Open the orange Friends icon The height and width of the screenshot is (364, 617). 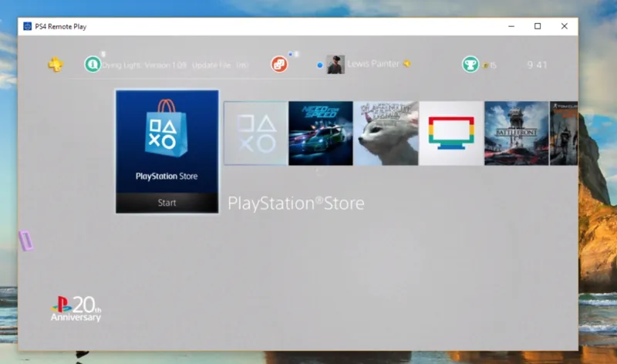click(279, 64)
